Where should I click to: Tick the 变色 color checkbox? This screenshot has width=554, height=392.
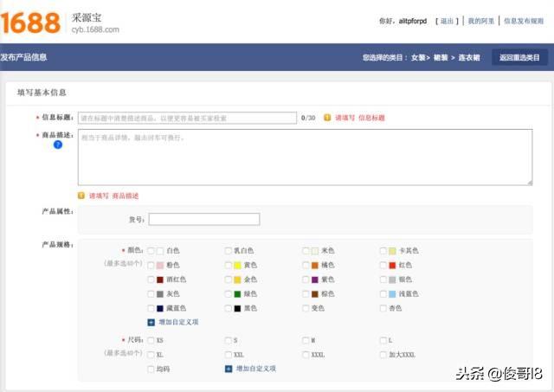point(306,308)
